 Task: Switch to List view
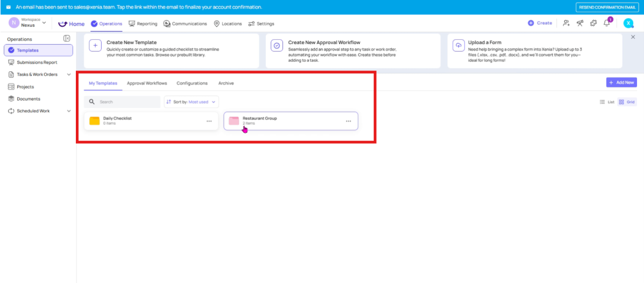coord(607,102)
